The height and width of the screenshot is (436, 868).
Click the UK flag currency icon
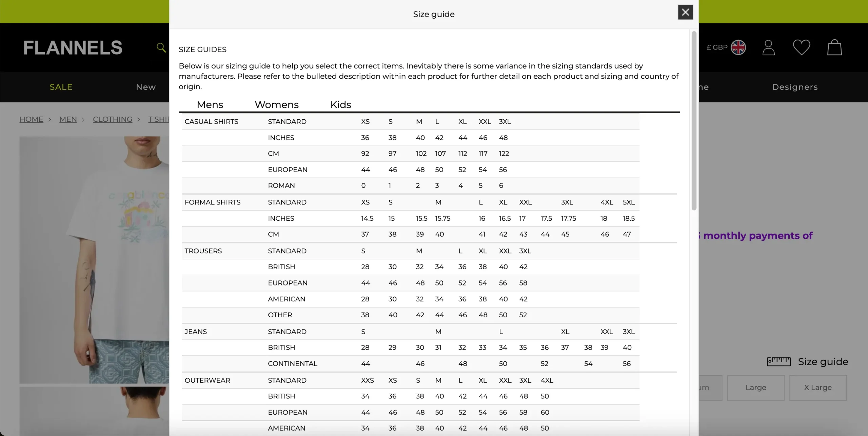tap(738, 47)
